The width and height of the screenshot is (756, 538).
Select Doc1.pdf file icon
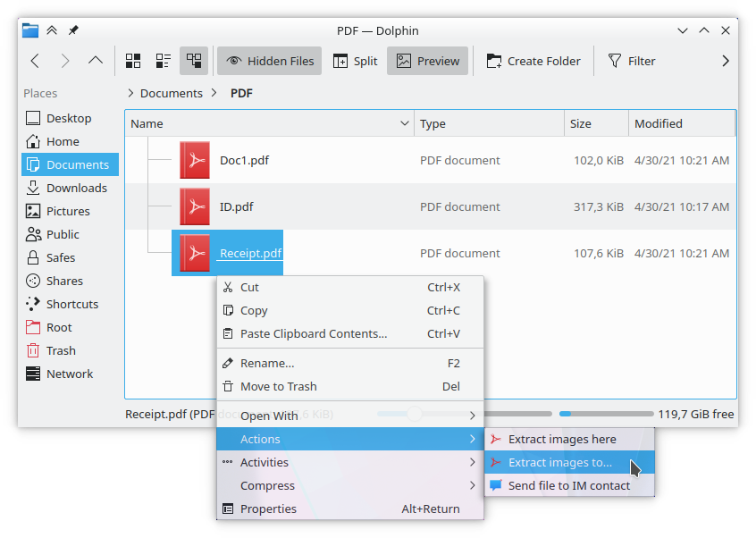pyautogui.click(x=195, y=160)
